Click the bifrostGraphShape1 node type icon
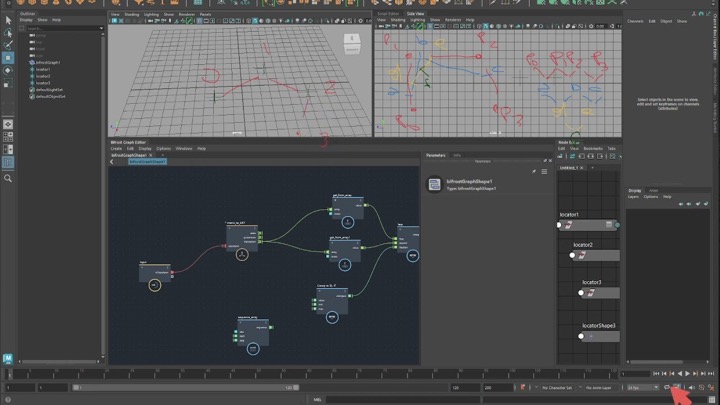Viewport: 720px width, 405px height. [x=434, y=185]
